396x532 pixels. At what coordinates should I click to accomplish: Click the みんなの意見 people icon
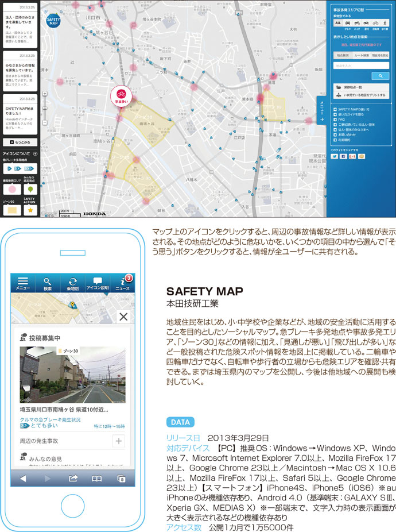click(23, 457)
